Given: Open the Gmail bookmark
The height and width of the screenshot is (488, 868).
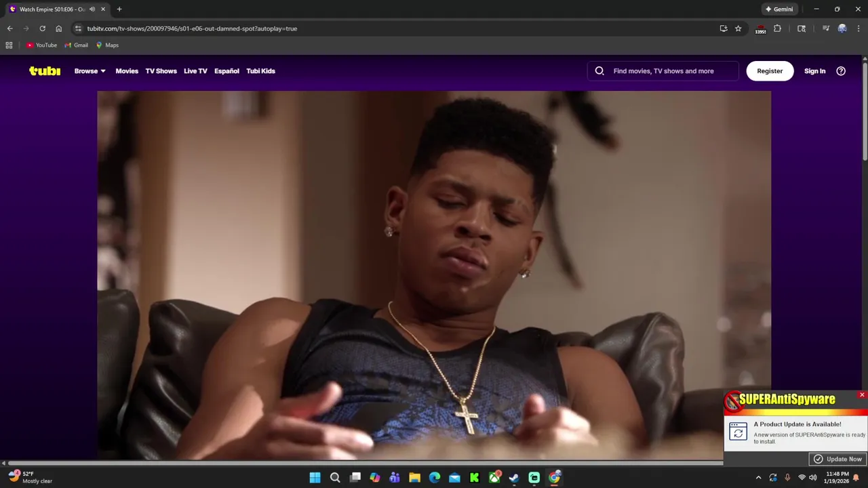Looking at the screenshot, I should [x=76, y=45].
